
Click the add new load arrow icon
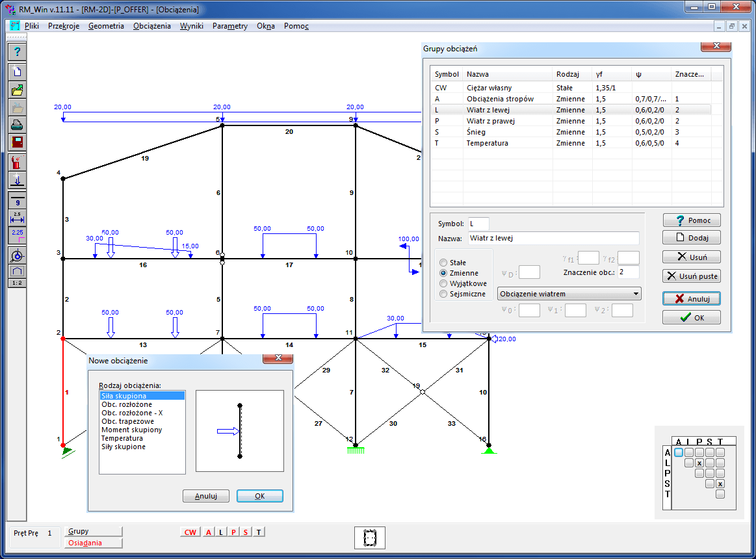pyautogui.click(x=18, y=180)
